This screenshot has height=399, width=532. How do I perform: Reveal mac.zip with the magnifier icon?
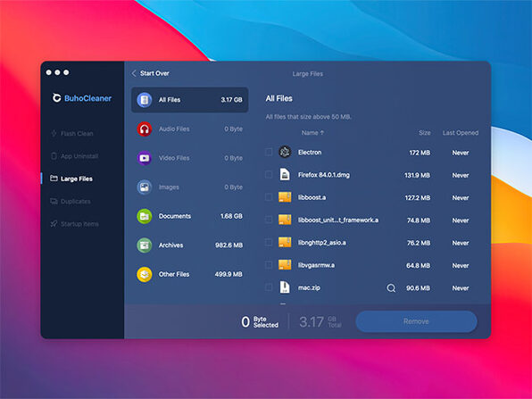click(x=391, y=288)
